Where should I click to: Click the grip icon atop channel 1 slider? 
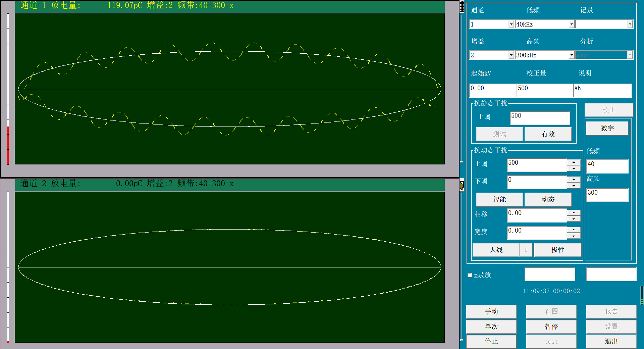tap(462, 7)
